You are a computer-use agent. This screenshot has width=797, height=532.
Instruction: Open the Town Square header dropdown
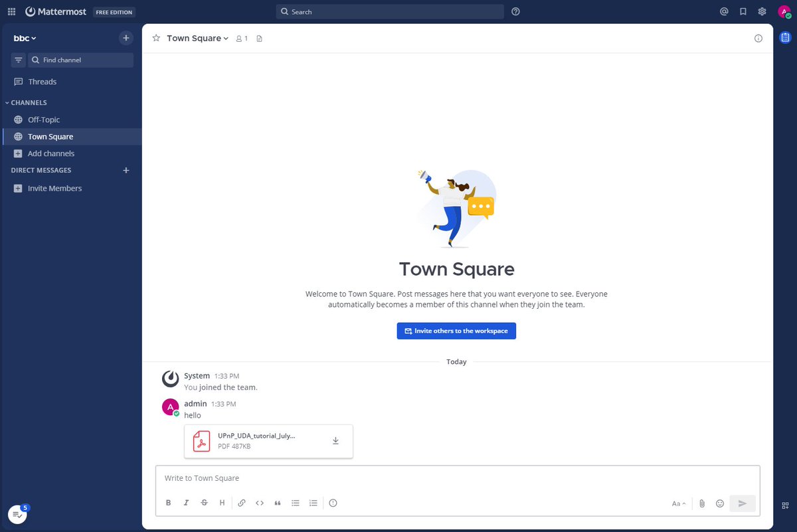pyautogui.click(x=197, y=39)
